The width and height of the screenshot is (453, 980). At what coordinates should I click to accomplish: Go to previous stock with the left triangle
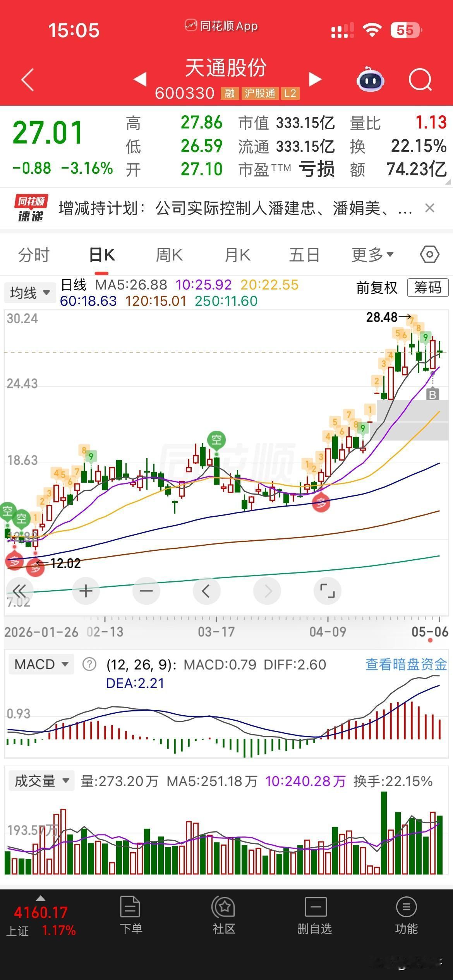click(140, 79)
